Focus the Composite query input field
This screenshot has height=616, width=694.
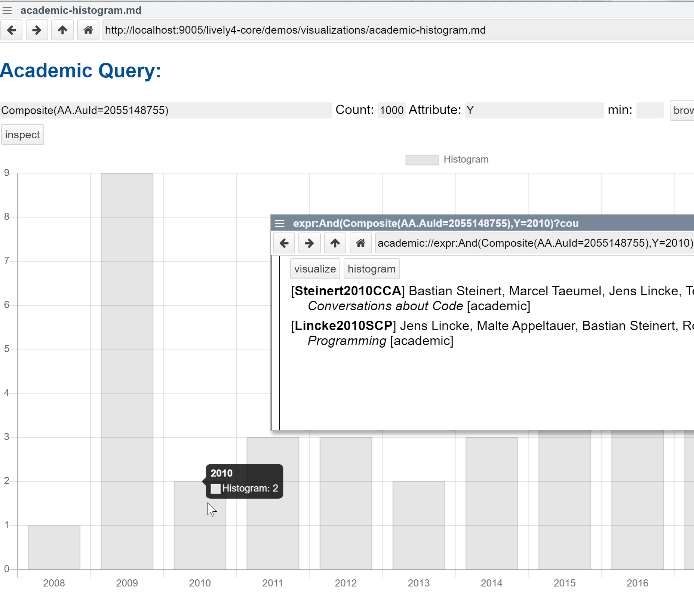[x=165, y=111]
